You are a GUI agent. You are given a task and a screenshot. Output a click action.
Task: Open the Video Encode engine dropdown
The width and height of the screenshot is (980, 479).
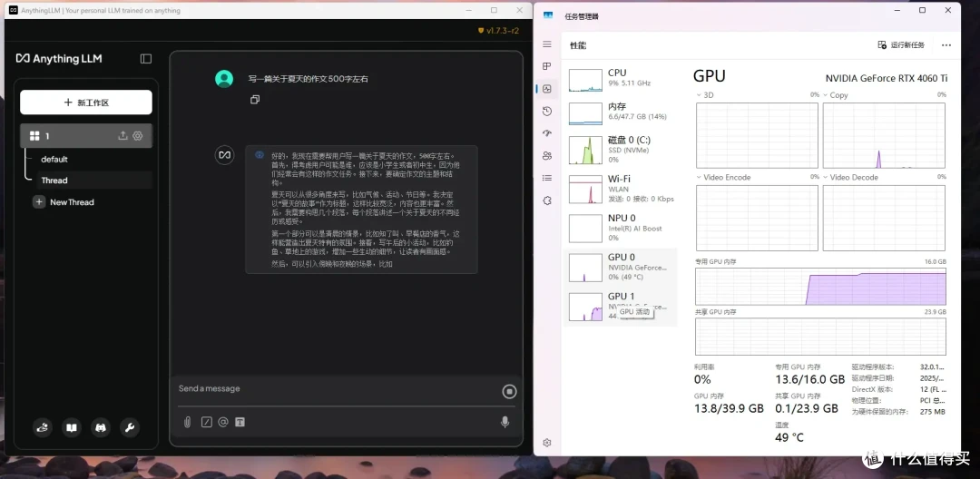click(x=723, y=178)
